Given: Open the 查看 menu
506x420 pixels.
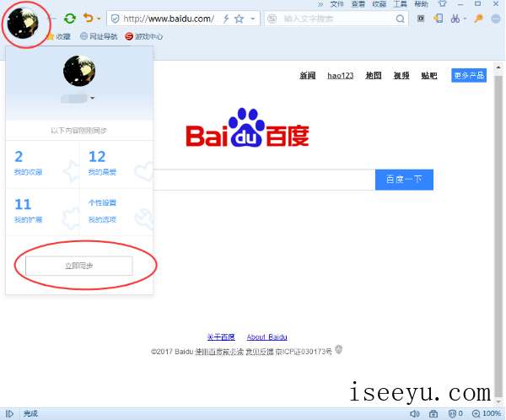Looking at the screenshot, I should (x=358, y=4).
